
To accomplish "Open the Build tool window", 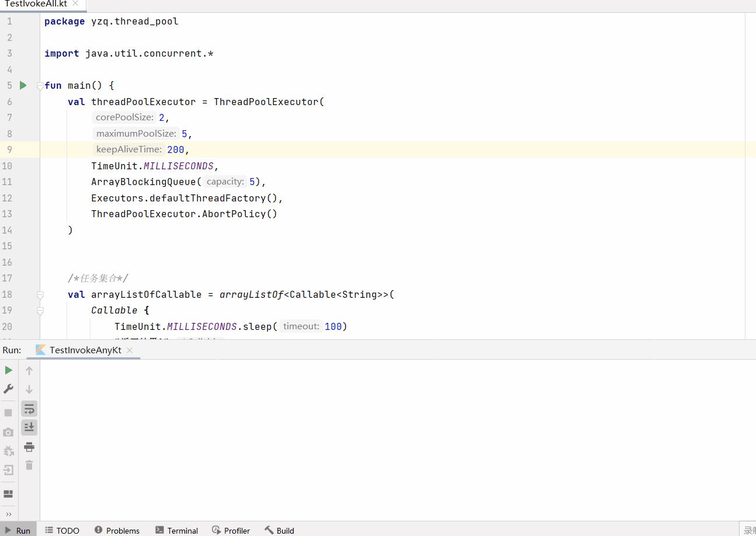I will pyautogui.click(x=279, y=530).
